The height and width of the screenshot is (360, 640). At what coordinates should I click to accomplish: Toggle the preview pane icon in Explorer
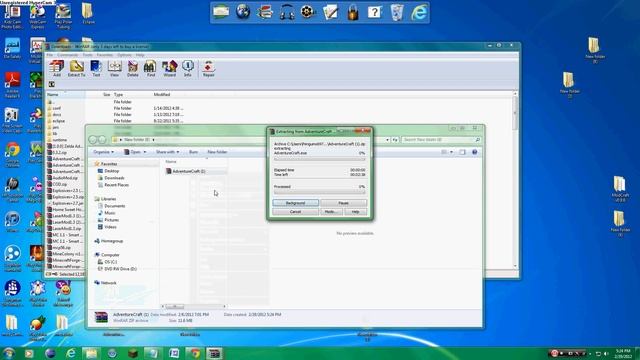(462, 152)
